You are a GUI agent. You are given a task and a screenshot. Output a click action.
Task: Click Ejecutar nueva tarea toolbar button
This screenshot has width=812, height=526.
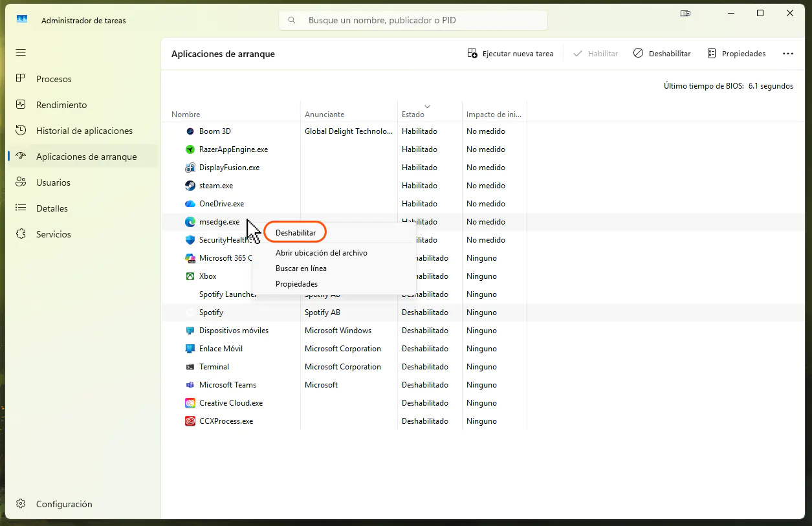(x=510, y=54)
